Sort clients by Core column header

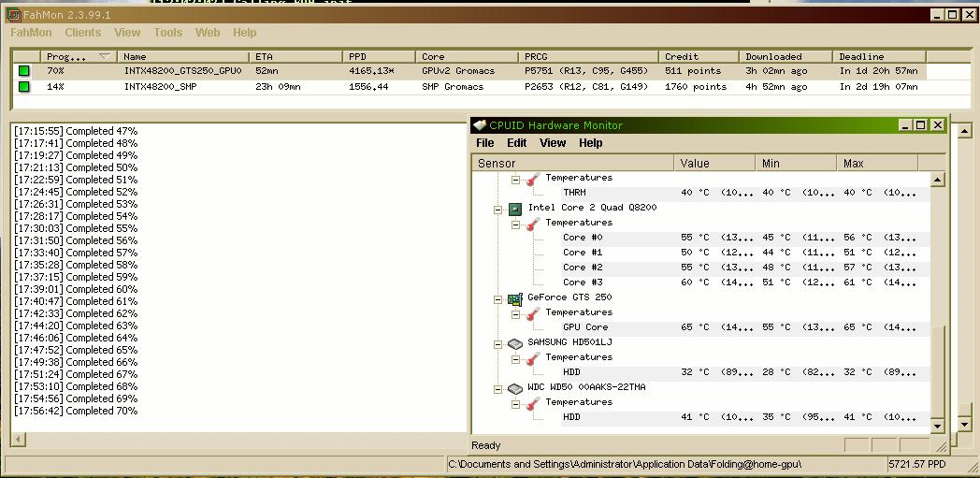(467, 56)
